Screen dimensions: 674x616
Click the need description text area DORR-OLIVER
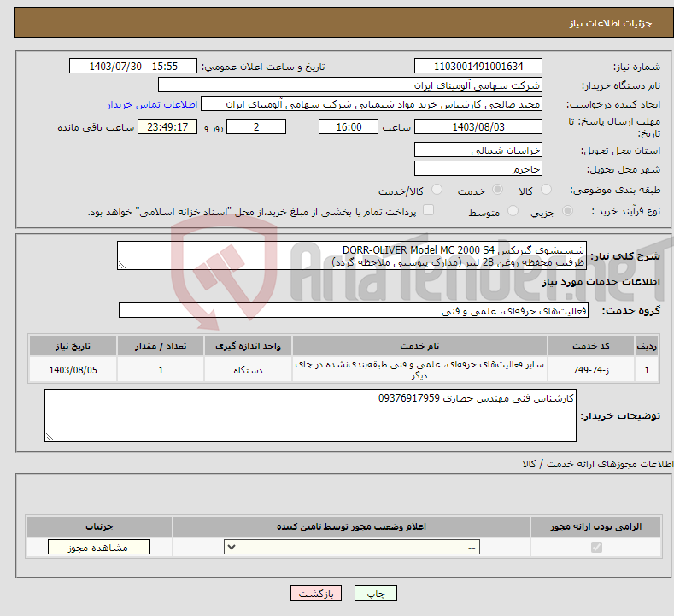pyautogui.click(x=352, y=255)
